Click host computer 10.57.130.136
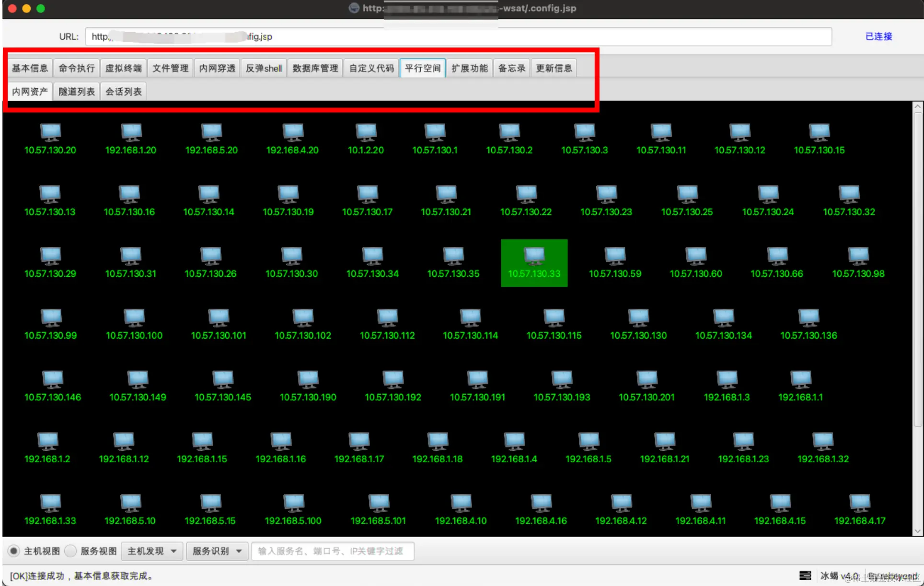The image size is (924, 586). [x=808, y=318]
